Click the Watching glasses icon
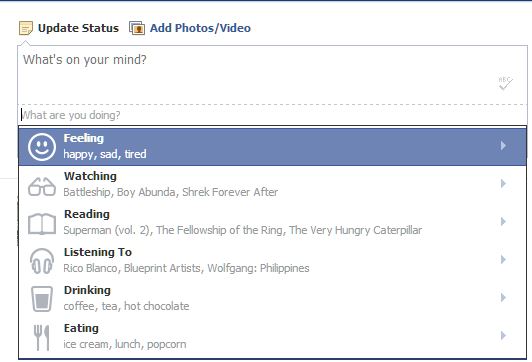The width and height of the screenshot is (532, 362). [x=42, y=186]
